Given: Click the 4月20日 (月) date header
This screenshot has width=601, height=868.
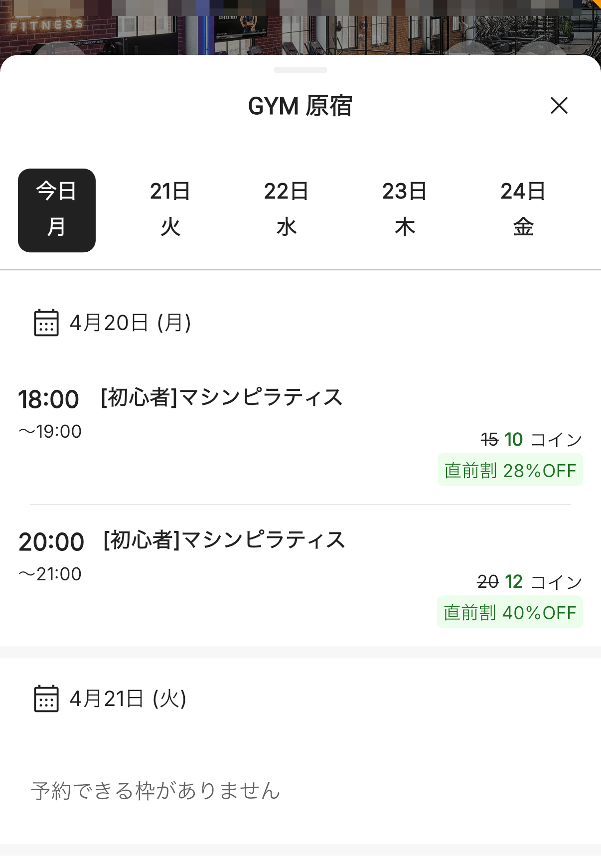Looking at the screenshot, I should (130, 323).
